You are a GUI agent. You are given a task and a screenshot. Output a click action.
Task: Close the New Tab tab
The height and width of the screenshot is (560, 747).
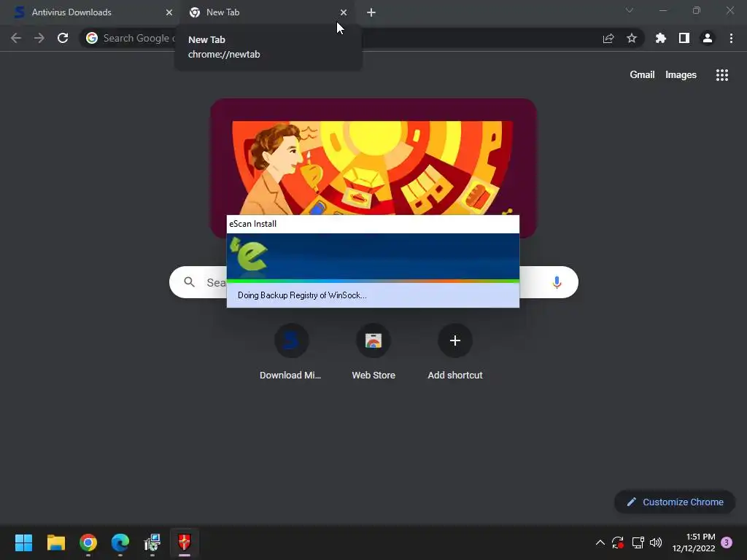point(344,12)
